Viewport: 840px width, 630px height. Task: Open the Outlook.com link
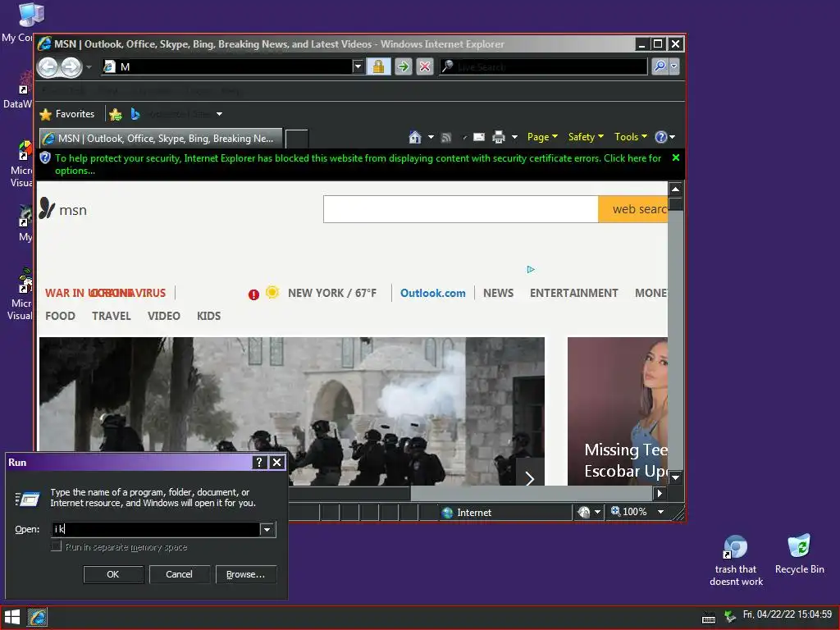(433, 293)
